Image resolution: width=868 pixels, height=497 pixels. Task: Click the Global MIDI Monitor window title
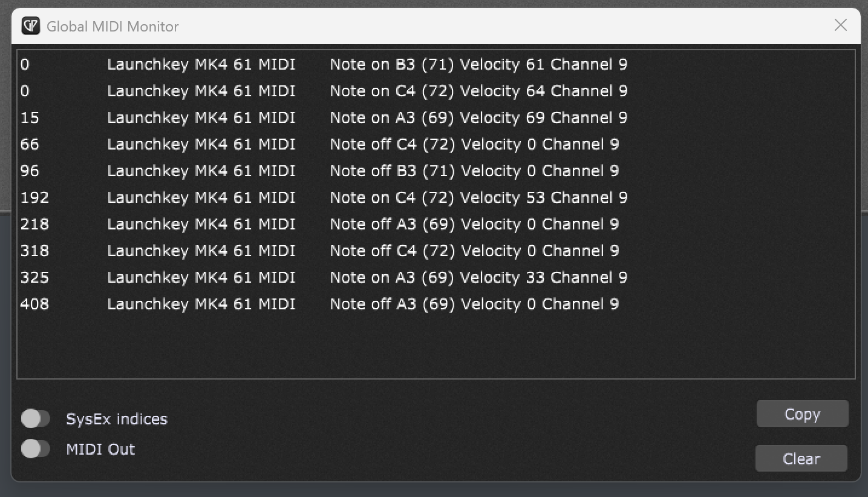coord(113,27)
